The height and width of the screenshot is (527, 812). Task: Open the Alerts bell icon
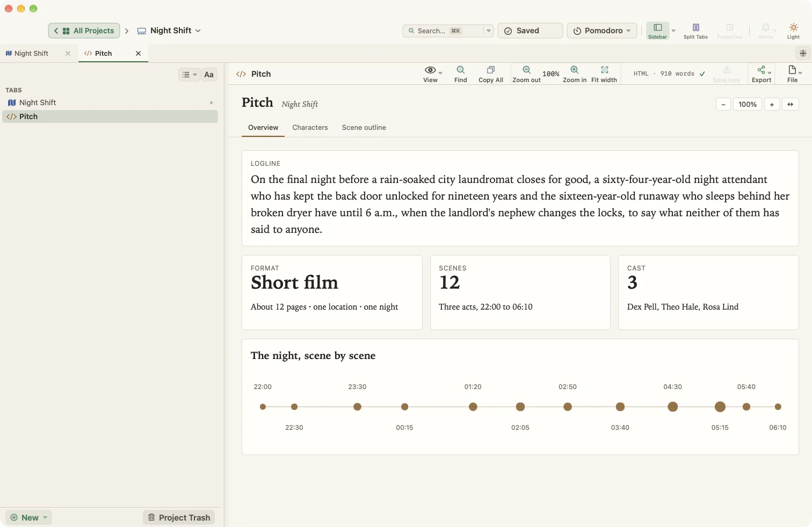pos(765,27)
